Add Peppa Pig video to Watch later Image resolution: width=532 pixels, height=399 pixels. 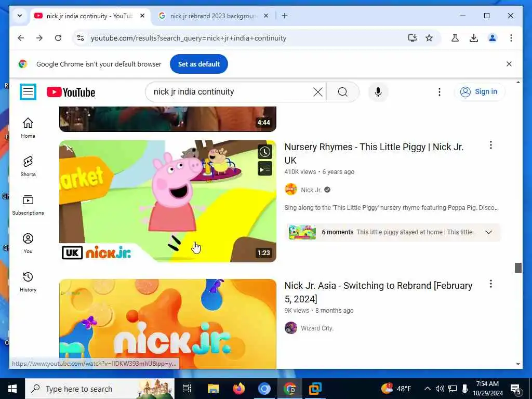point(264,152)
